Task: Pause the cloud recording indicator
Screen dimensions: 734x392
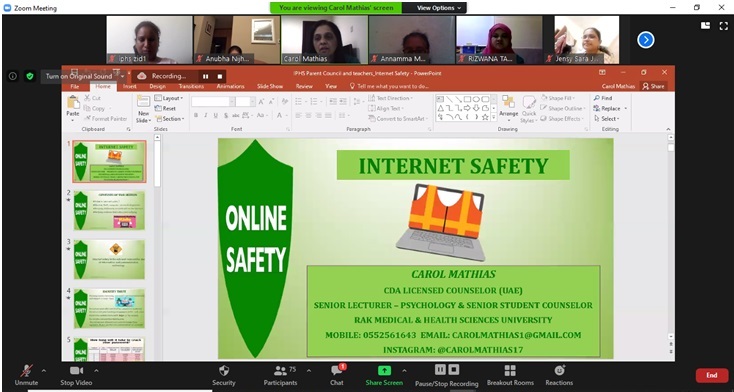Action: [x=205, y=76]
